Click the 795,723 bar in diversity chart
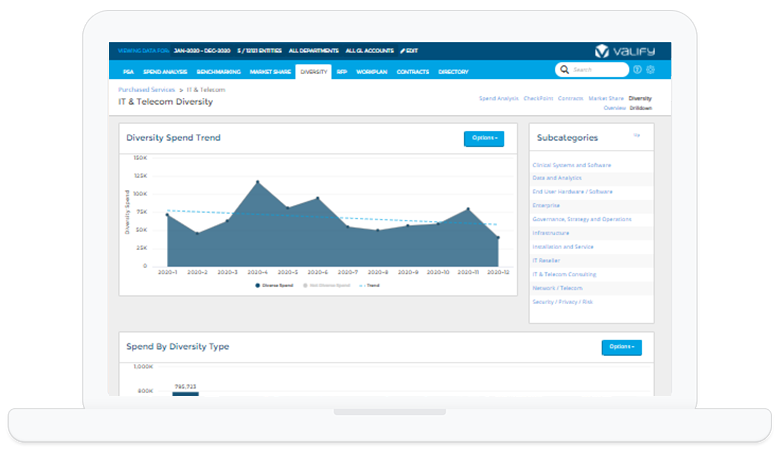Viewport: 779px width, 450px height. click(185, 394)
